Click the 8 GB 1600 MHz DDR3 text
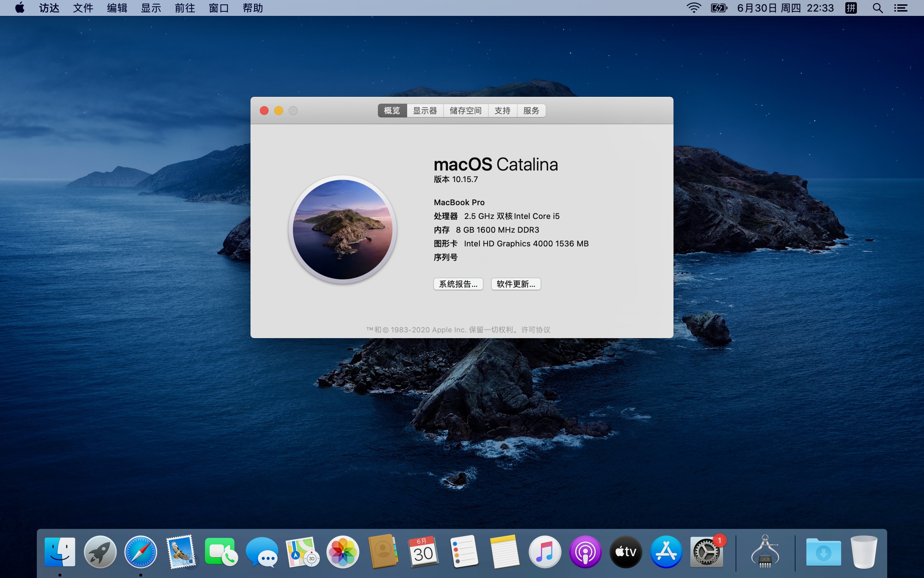Screen dimensions: 924x578 tap(497, 230)
